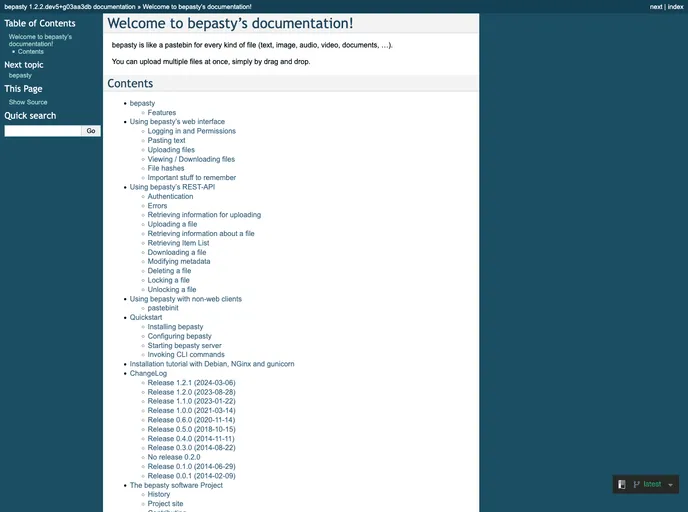The image size is (688, 512).
Task: Open 'Release 0.0.1 (2014-02-09)'
Action: pos(191,476)
